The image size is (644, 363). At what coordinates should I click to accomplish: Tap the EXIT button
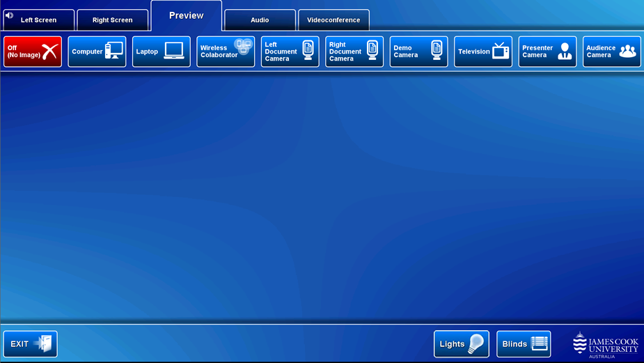click(31, 343)
